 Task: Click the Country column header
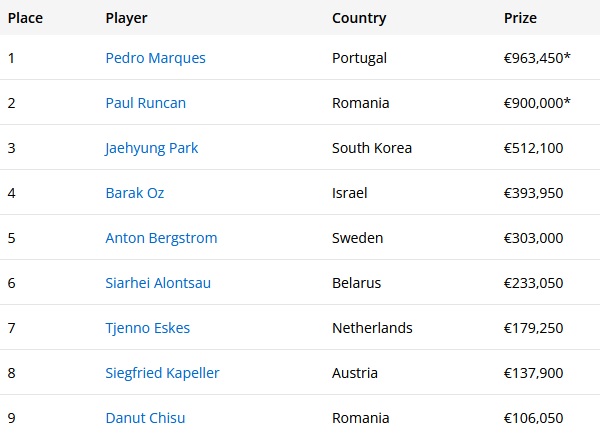[359, 18]
